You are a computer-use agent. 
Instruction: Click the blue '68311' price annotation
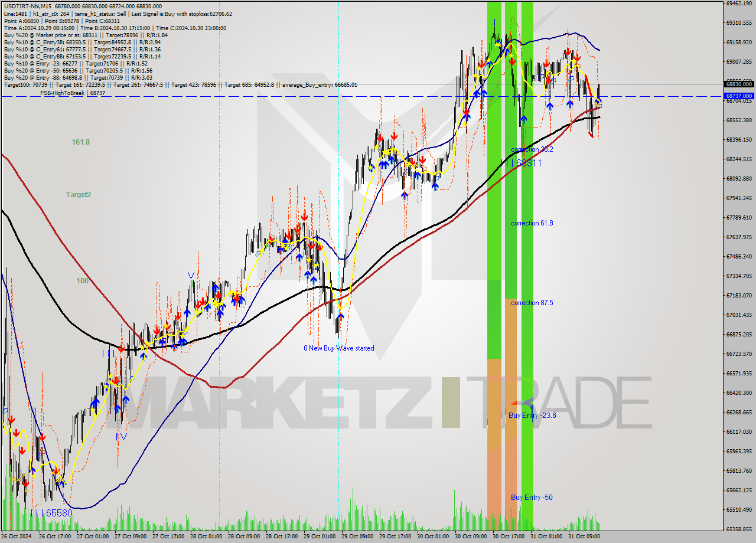click(x=529, y=163)
